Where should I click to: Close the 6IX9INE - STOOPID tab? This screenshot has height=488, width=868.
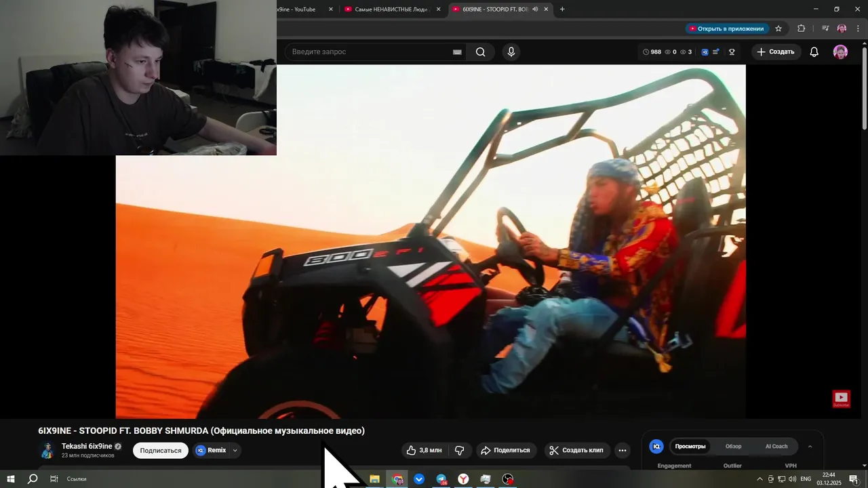tap(546, 9)
